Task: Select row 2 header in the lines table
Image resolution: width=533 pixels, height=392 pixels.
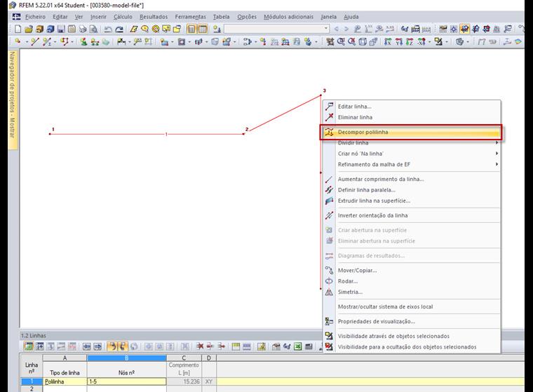Action: [x=32, y=389]
